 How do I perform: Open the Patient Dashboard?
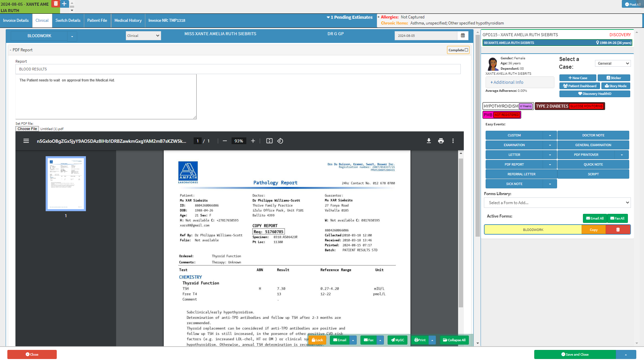click(580, 86)
